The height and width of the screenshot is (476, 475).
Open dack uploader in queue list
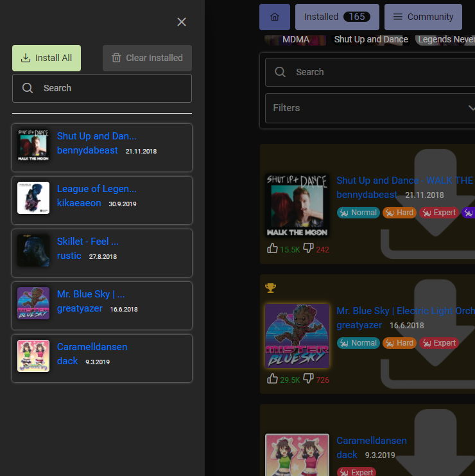point(67,361)
